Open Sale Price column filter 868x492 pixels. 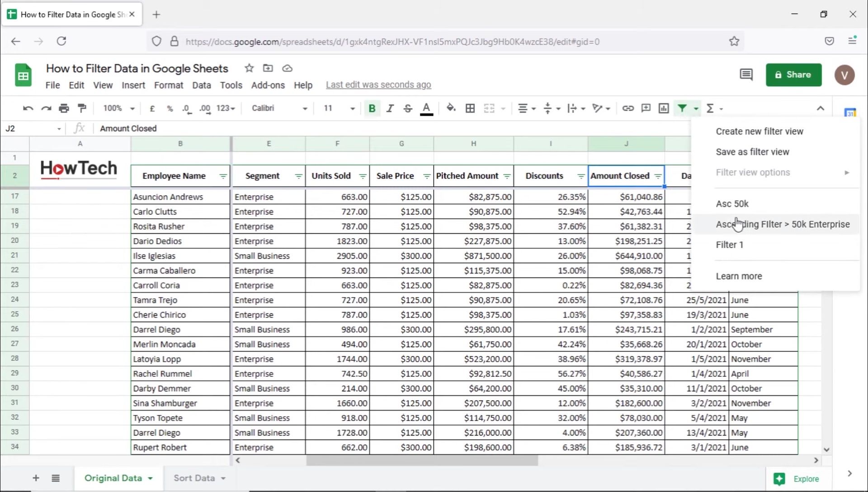tap(427, 176)
